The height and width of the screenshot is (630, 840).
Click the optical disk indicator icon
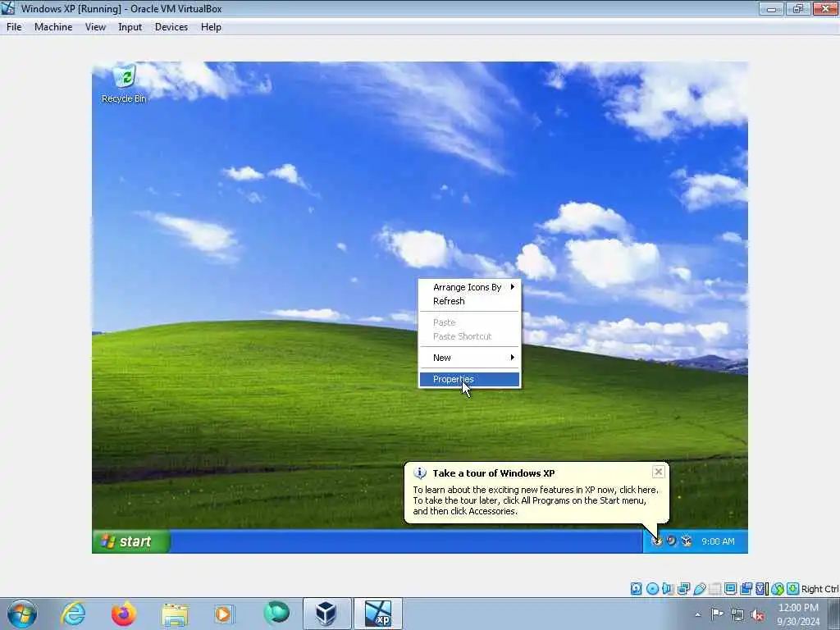point(652,589)
